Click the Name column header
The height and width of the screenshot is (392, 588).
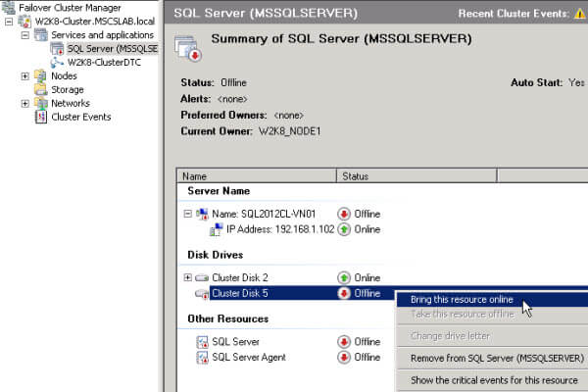click(257, 176)
